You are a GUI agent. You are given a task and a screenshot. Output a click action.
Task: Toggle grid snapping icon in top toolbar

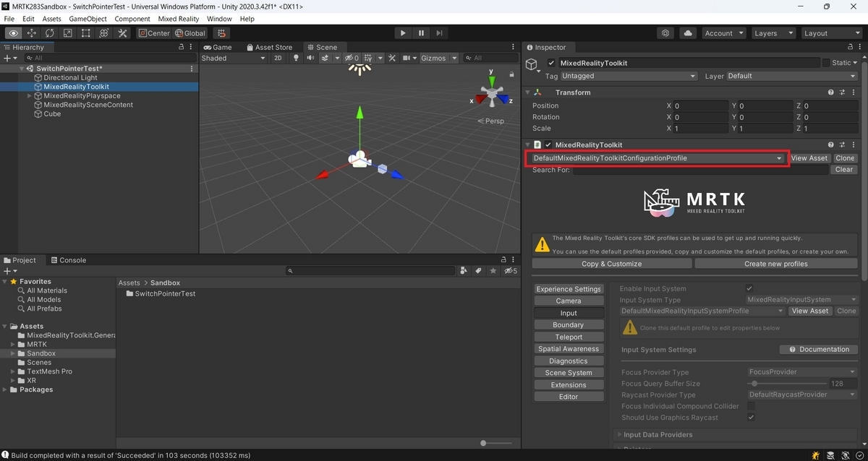[221, 33]
